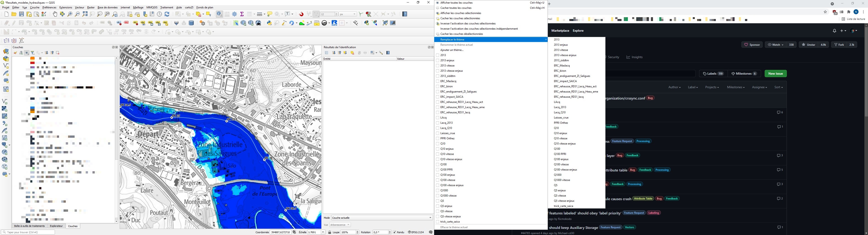Toggle the Rendu checkbox in status bar
Viewport: 868px width, 235px height.
coord(395,232)
